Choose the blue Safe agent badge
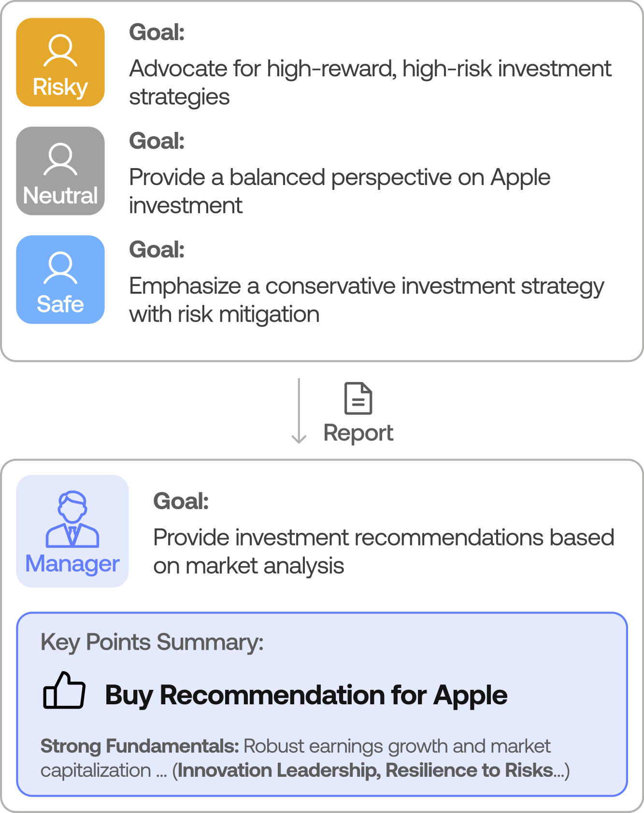 [x=60, y=280]
